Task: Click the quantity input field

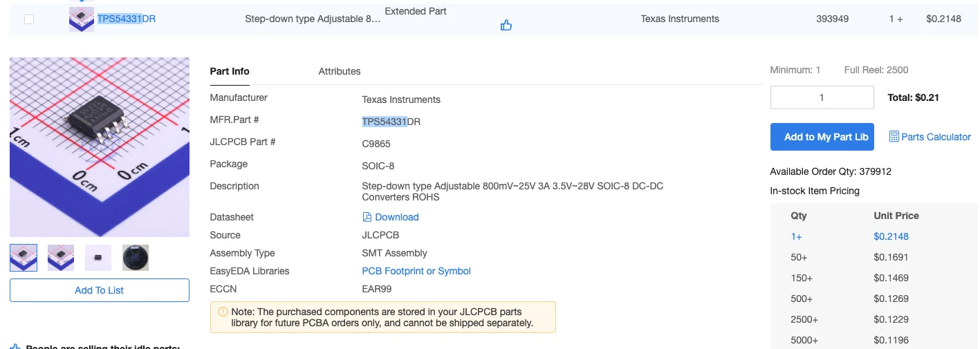Action: pos(822,97)
